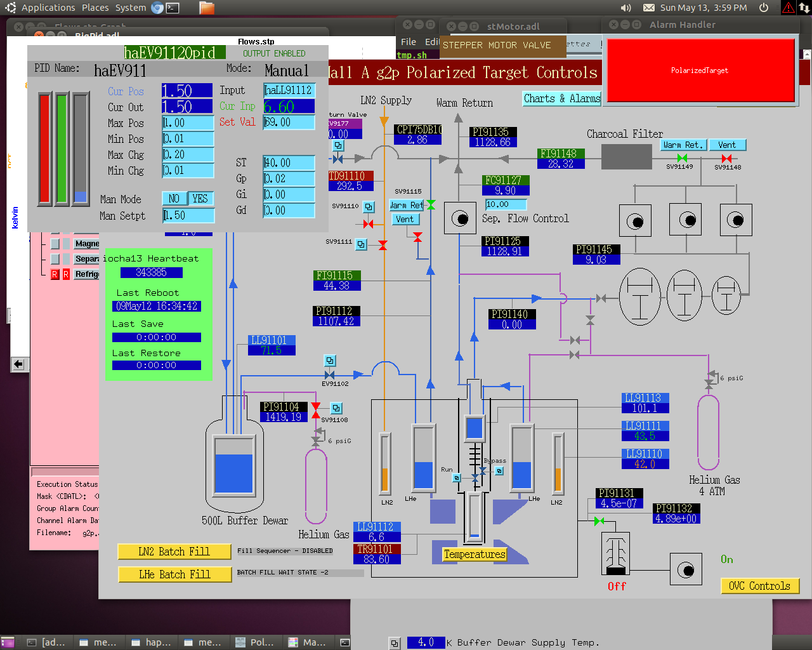Open the terminal launcher in top panel
The image size is (812, 650).
(173, 8)
